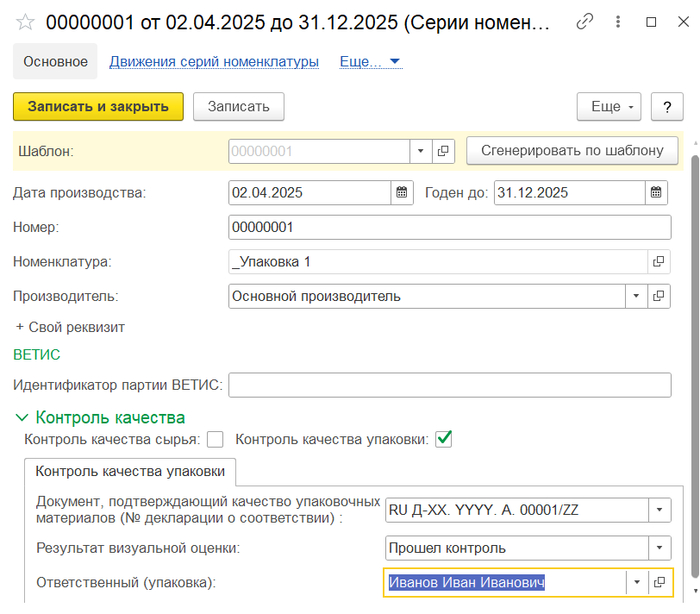Enable Контроль качества сырья checkbox
The height and width of the screenshot is (614, 700).
point(215,439)
